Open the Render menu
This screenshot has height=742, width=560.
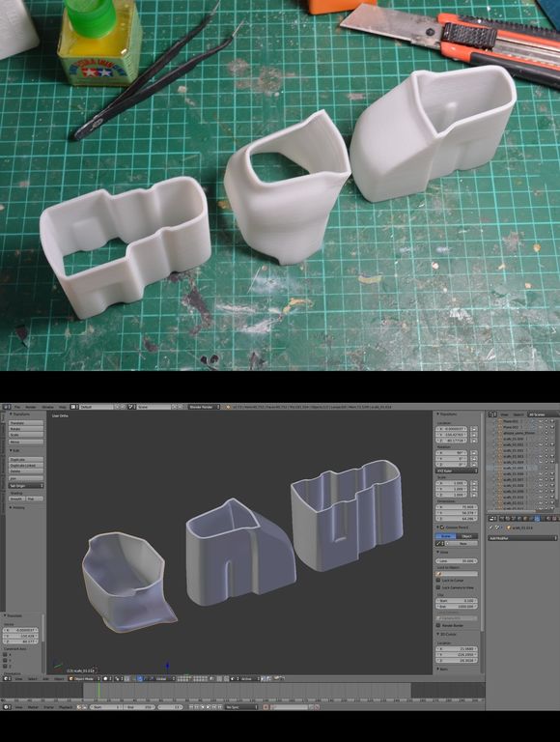pyautogui.click(x=31, y=407)
